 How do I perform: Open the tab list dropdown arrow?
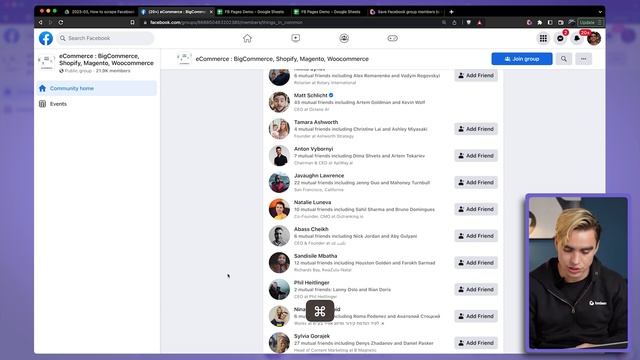[600, 12]
